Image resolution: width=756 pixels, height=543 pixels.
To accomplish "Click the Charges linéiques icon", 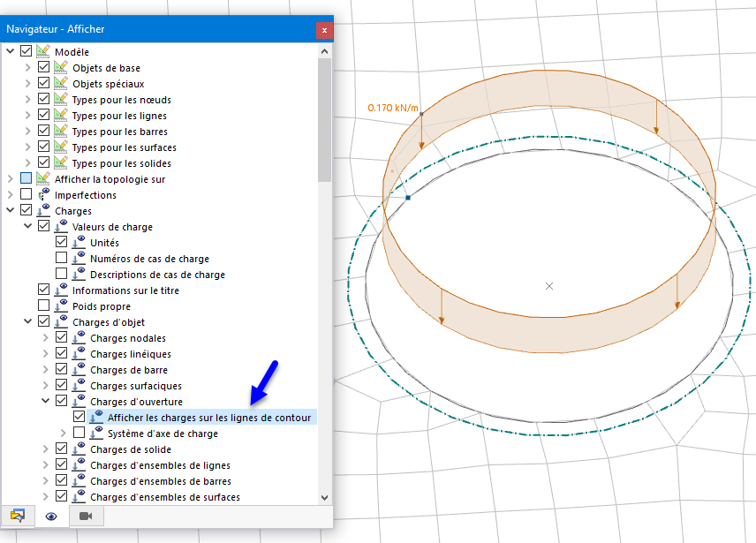I will pos(79,353).
